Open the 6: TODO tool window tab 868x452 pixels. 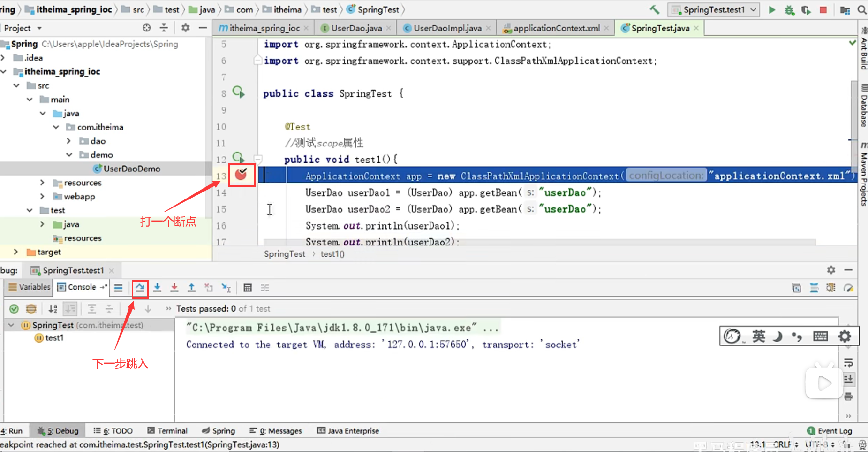[113, 430]
